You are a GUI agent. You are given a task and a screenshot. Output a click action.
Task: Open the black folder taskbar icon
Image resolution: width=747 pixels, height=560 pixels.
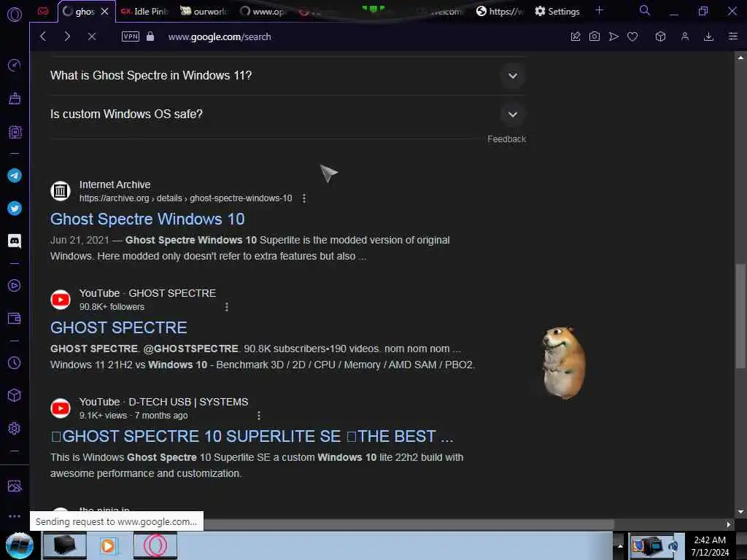coord(65,545)
